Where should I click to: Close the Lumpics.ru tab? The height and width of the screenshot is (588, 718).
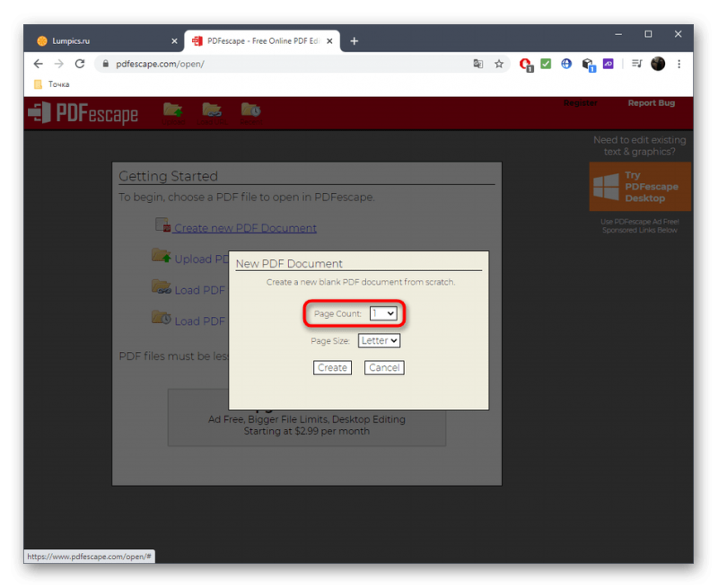(174, 41)
